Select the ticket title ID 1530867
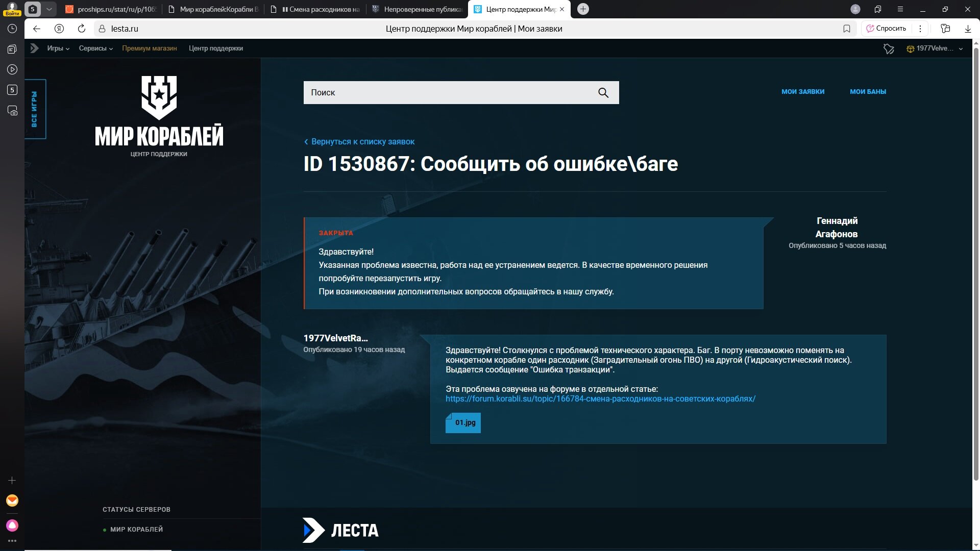 (491, 164)
